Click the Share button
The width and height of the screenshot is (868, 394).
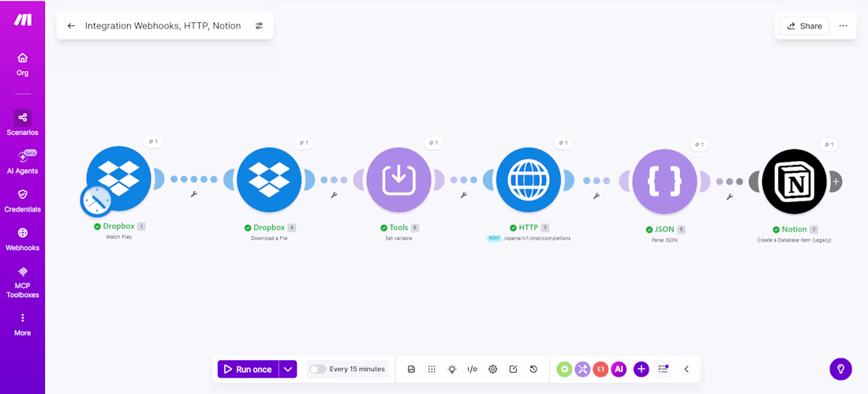[x=804, y=25]
